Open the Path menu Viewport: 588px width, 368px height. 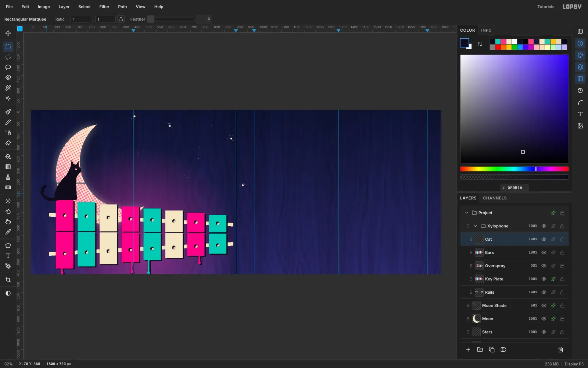point(122,7)
